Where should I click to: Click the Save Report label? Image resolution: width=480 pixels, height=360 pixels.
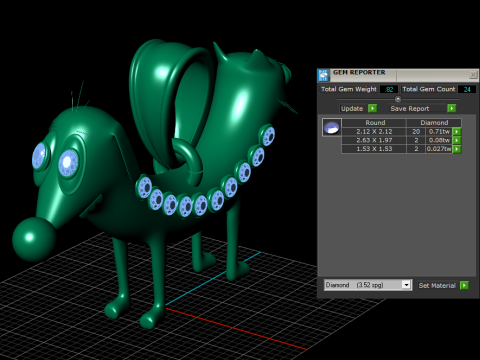click(410, 109)
